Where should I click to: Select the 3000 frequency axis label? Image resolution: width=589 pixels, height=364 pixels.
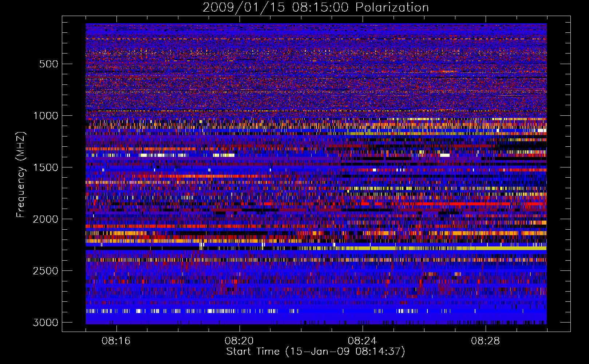(x=46, y=323)
